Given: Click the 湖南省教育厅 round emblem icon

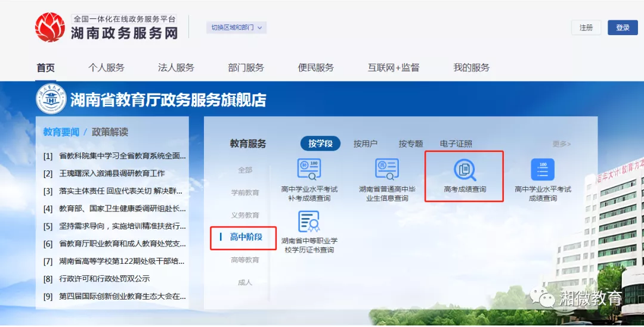Looking at the screenshot, I should click(51, 99).
